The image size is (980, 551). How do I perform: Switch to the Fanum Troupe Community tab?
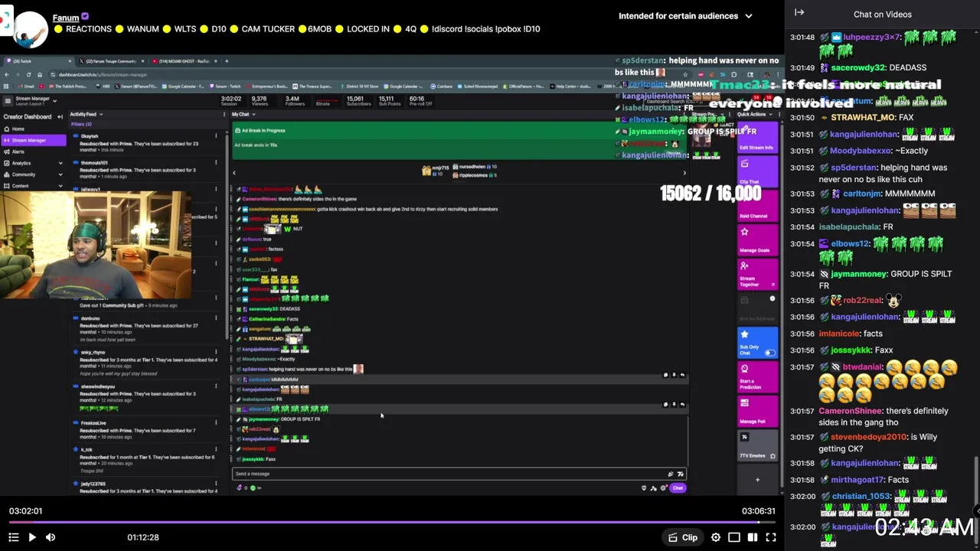(111, 61)
